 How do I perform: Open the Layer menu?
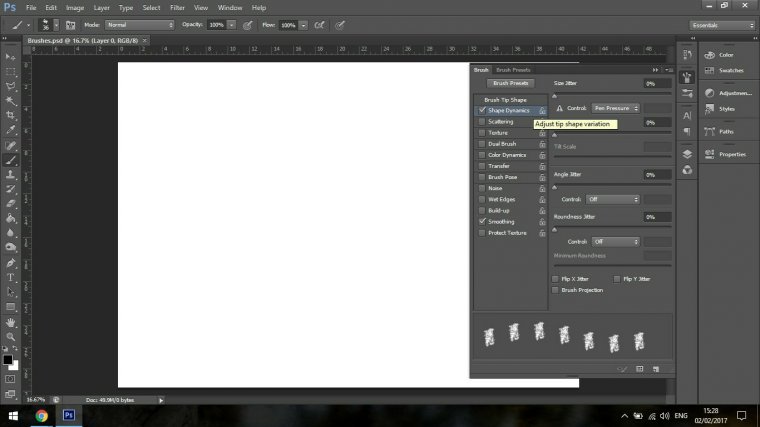pos(101,8)
